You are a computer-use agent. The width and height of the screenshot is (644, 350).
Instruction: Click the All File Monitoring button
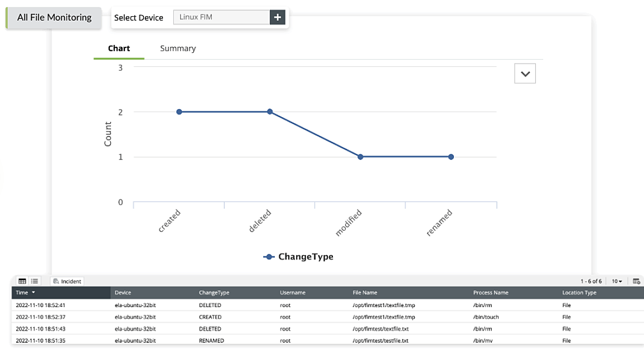54,17
